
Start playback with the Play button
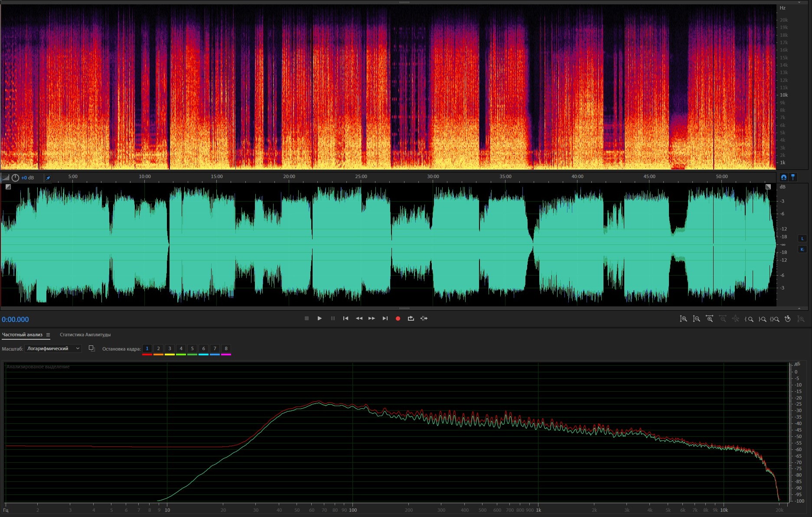point(320,319)
